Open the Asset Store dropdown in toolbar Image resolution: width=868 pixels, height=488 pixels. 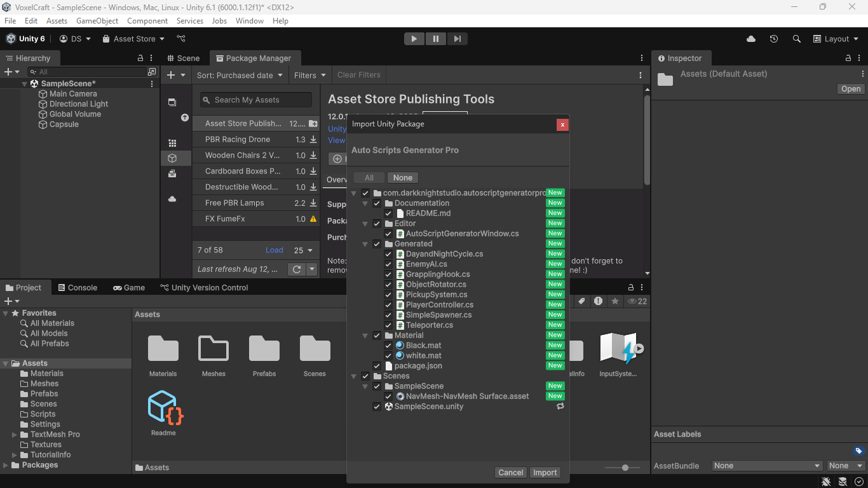133,39
